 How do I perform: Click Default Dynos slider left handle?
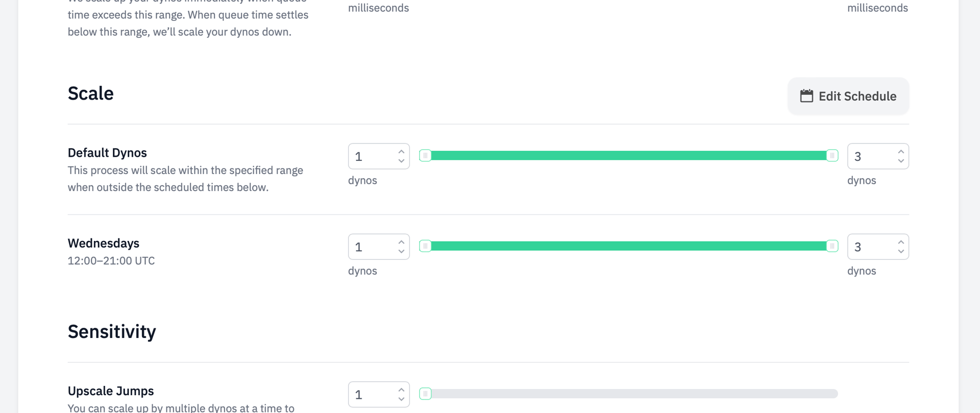(x=425, y=156)
